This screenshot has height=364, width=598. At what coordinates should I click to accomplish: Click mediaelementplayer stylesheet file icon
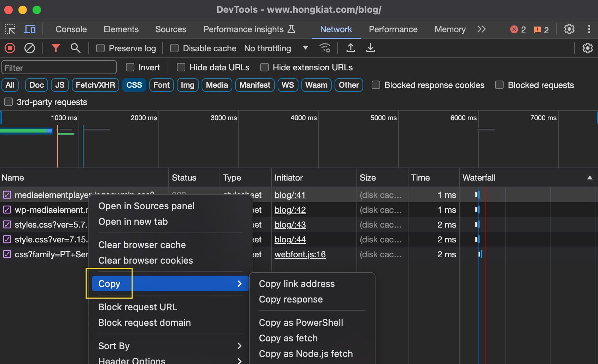pos(7,195)
